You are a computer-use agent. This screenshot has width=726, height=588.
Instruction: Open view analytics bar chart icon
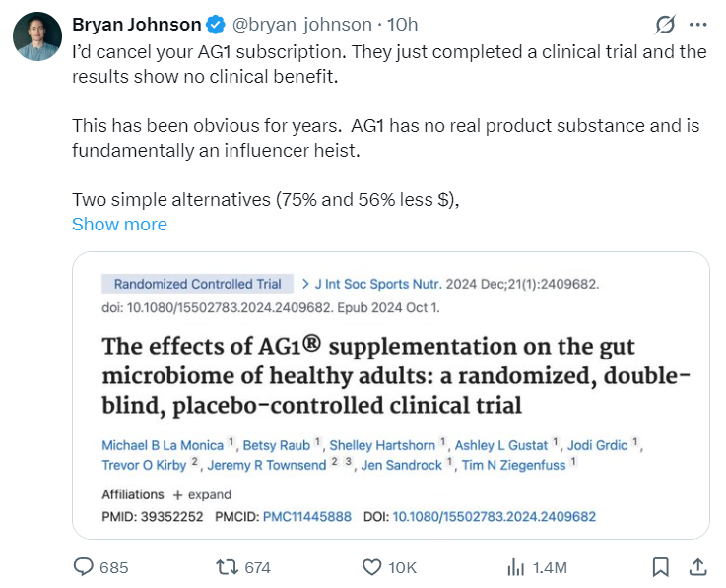[515, 567]
